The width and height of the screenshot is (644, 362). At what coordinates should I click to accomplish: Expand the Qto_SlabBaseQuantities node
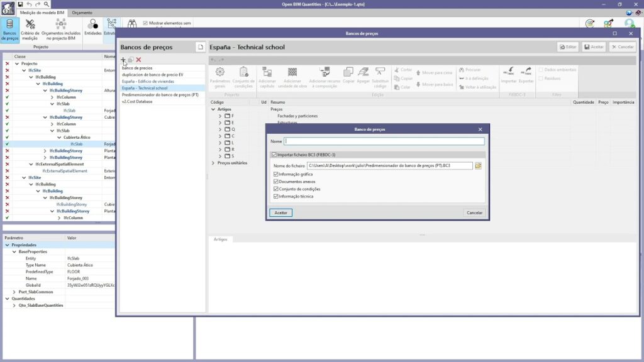tap(14, 305)
